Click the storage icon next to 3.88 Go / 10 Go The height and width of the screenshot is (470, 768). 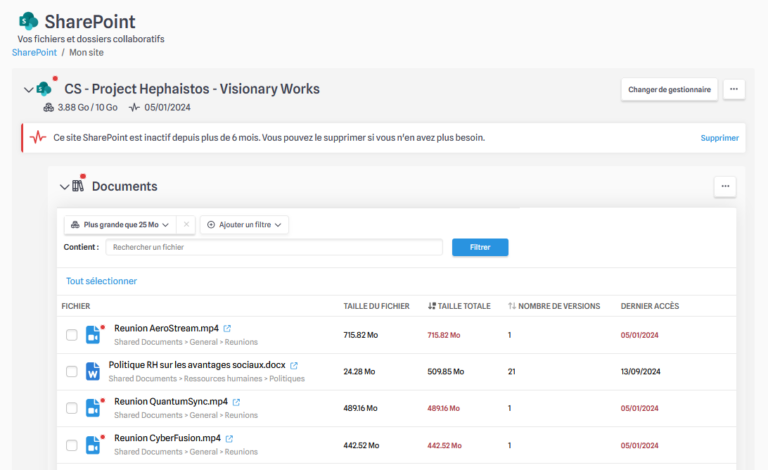click(48, 107)
